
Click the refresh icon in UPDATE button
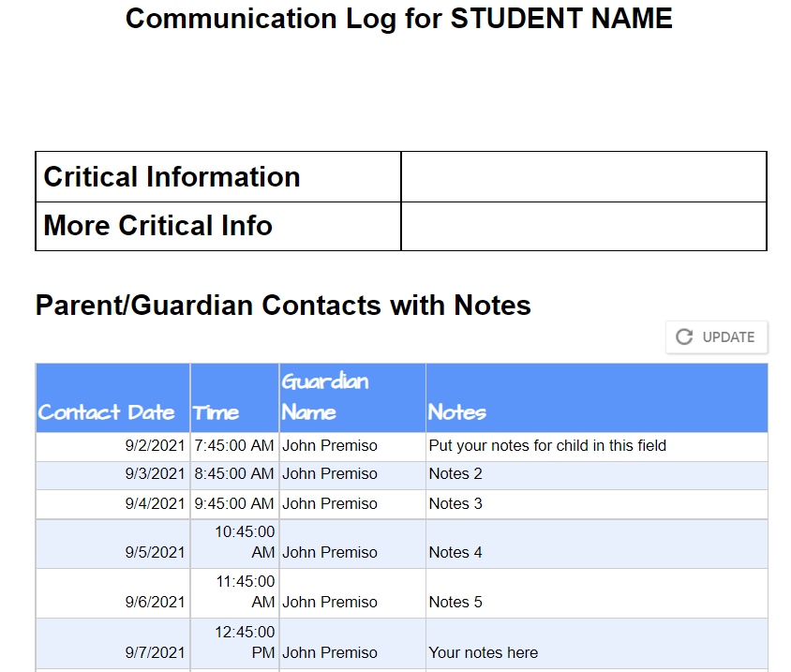[x=684, y=337]
